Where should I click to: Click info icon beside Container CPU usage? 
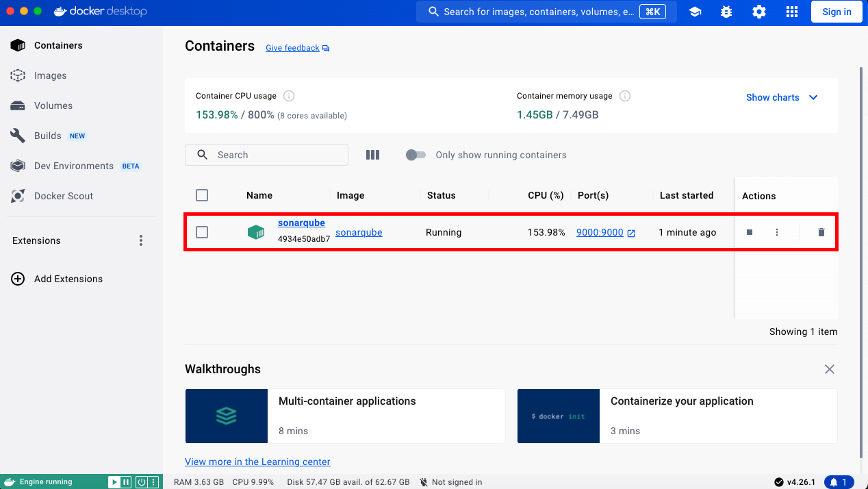tap(289, 96)
